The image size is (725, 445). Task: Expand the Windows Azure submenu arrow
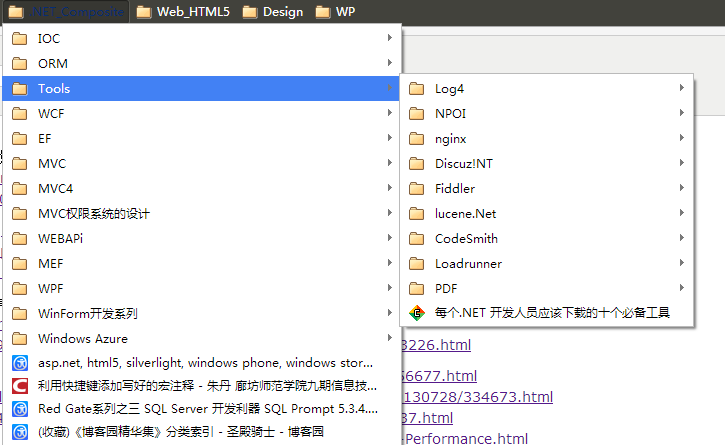coord(390,337)
